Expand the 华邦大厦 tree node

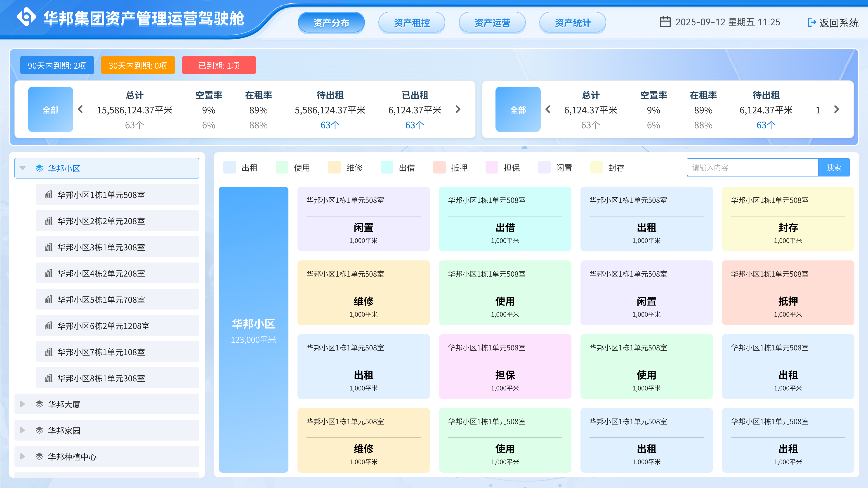pos(22,404)
